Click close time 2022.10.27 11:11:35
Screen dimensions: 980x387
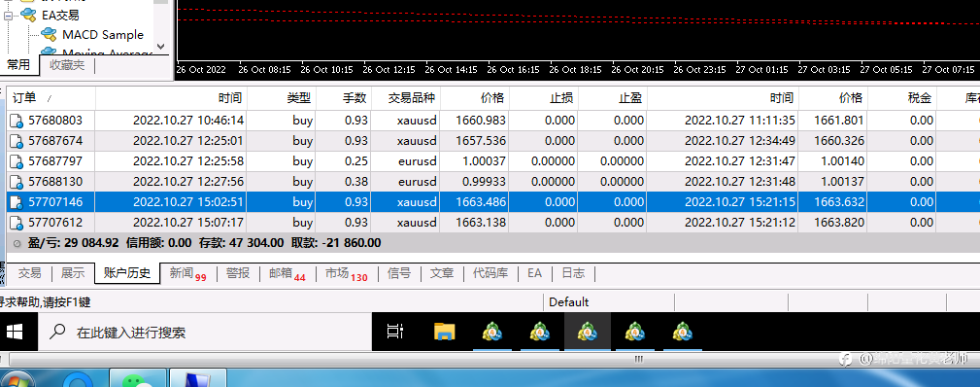(x=740, y=121)
